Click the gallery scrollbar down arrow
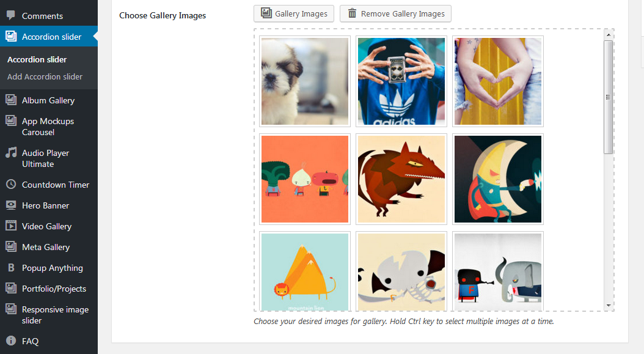The width and height of the screenshot is (644, 354). [x=609, y=306]
